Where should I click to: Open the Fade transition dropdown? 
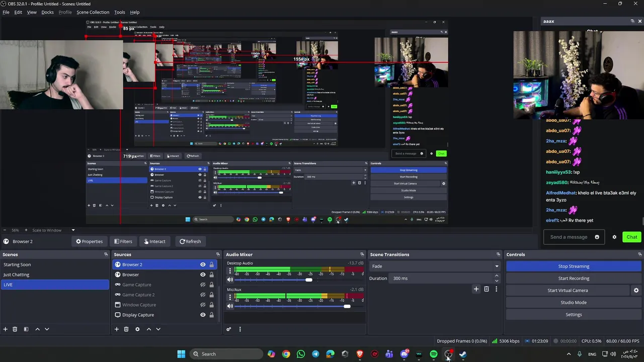(435, 266)
